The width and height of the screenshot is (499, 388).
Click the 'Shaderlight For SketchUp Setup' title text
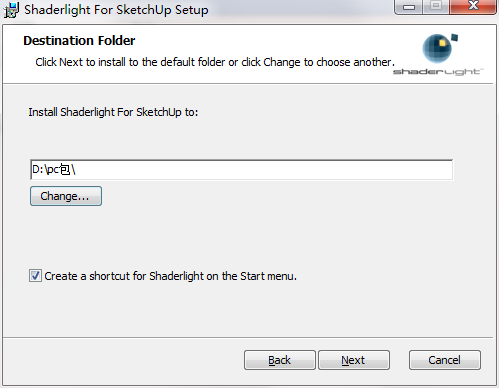116,10
